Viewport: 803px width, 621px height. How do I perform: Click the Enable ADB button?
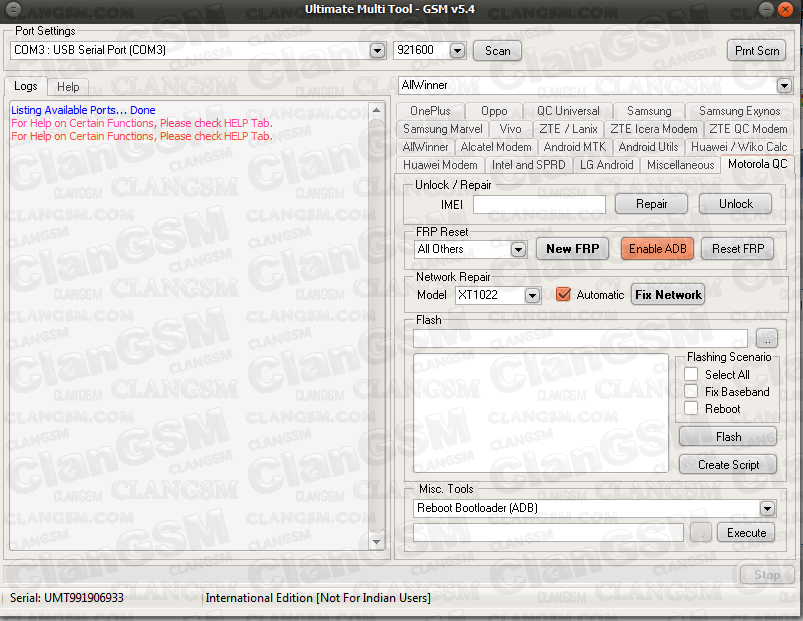(x=658, y=249)
